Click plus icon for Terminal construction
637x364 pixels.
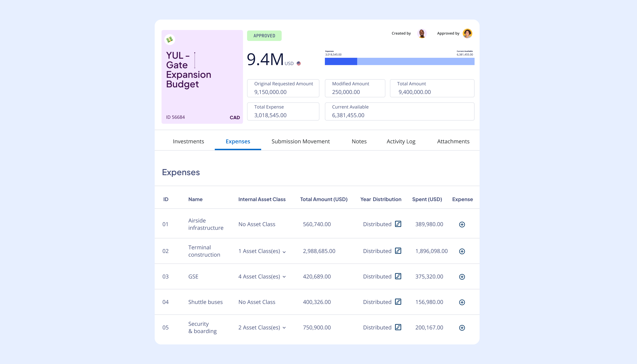tap(462, 251)
